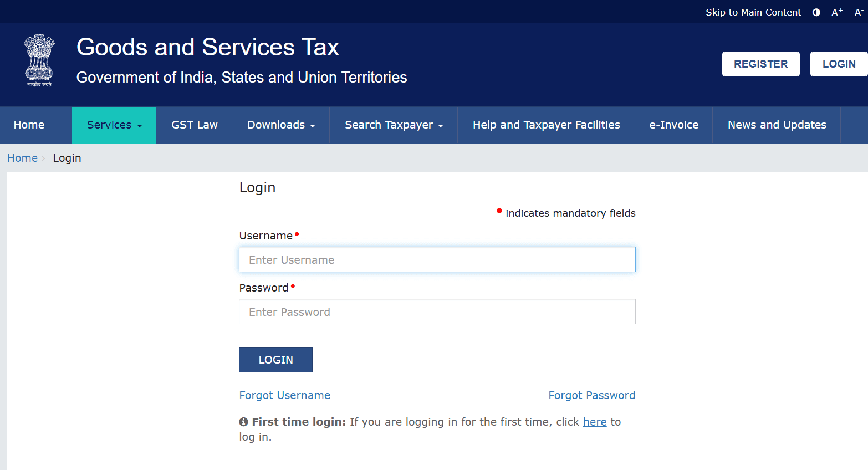Image resolution: width=868 pixels, height=470 pixels.
Task: Toggle the high contrast theme icon
Action: pos(816,12)
